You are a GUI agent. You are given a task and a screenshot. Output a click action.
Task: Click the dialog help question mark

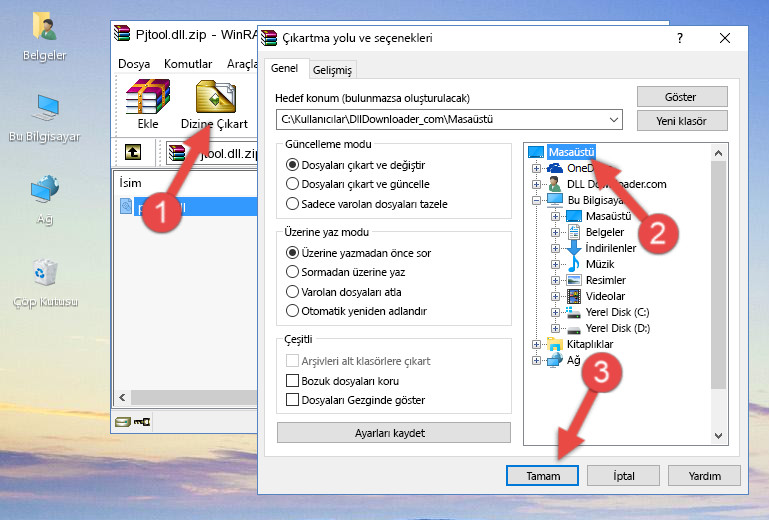pos(680,38)
